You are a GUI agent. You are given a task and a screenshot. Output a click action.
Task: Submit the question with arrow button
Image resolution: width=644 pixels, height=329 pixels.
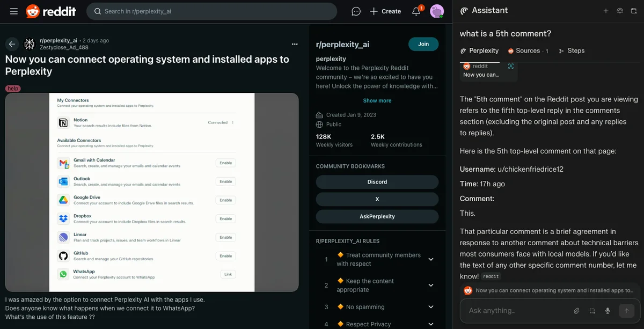pos(626,311)
